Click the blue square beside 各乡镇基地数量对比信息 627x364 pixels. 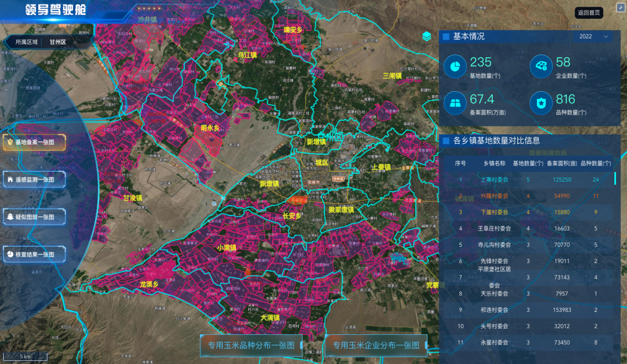coord(446,141)
